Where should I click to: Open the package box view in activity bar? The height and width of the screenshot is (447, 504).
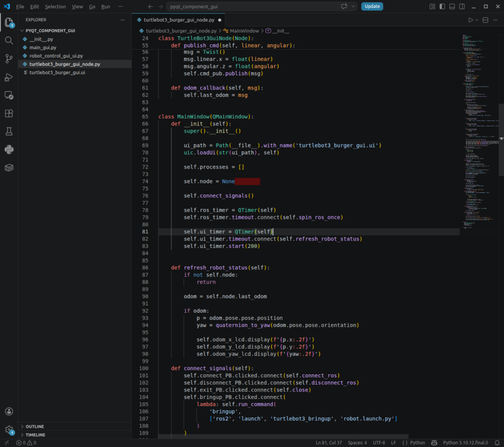[9, 168]
